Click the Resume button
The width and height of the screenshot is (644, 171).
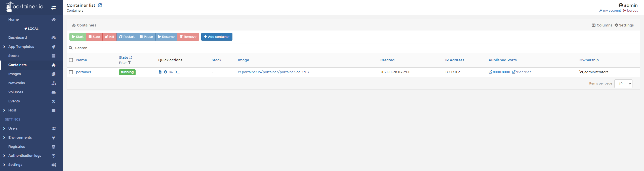coord(166,37)
